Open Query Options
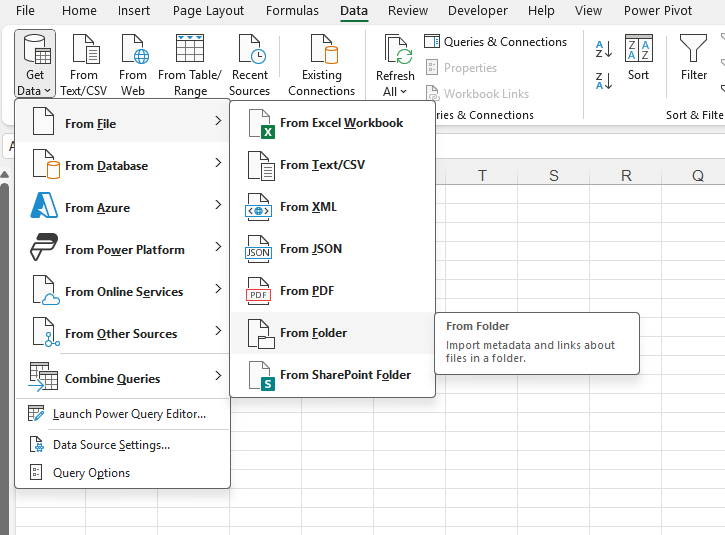Viewport: 725px width, 535px height. (x=123, y=473)
